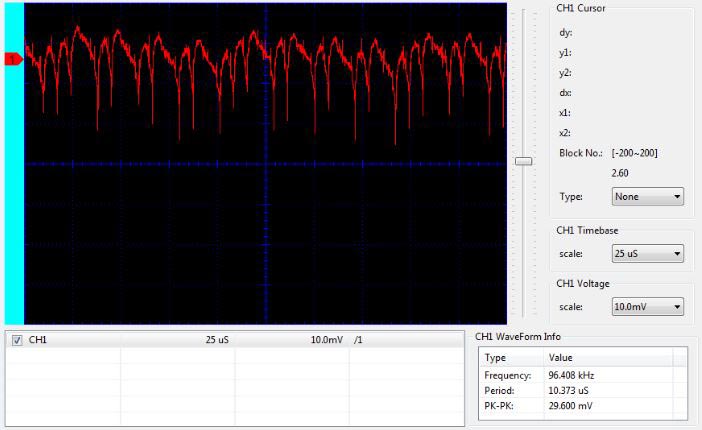Image resolution: width=702 pixels, height=430 pixels.
Task: Click the x1: cursor readout label
Action: (565, 113)
